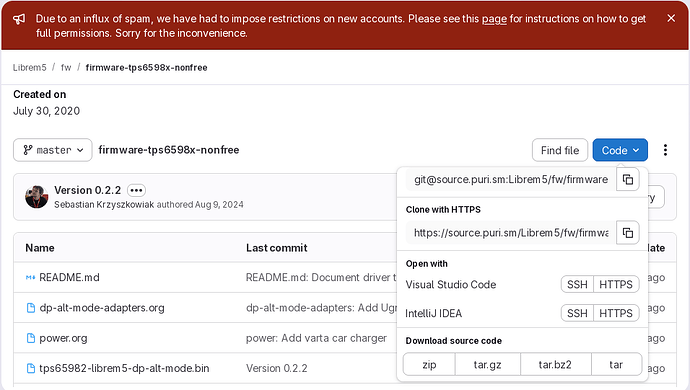Select the SSH clone URL field
This screenshot has width=690, height=390.
511,179
